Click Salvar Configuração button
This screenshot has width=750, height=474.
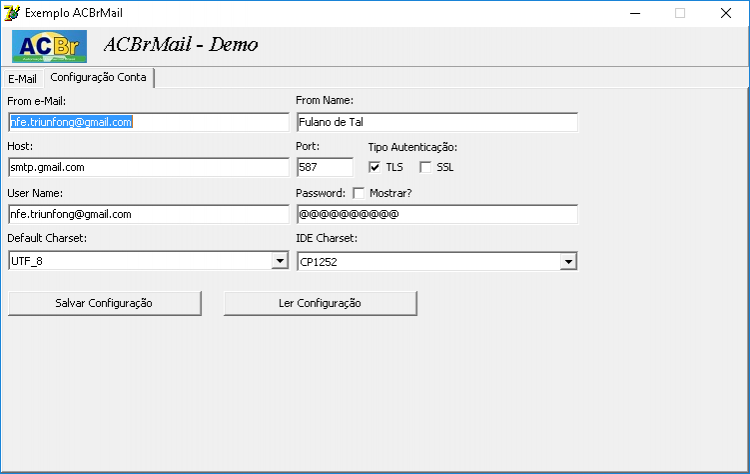click(x=105, y=303)
